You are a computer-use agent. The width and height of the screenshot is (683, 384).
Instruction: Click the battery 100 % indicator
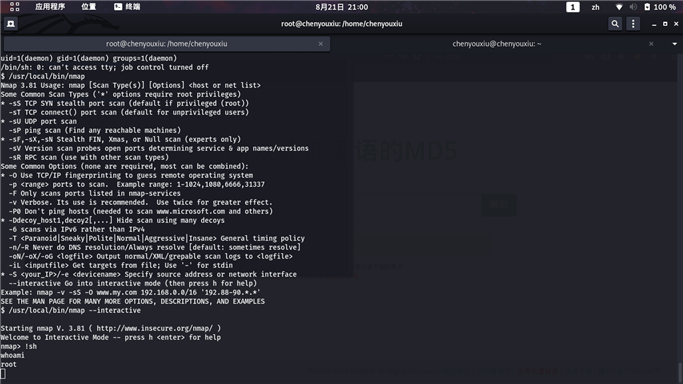[x=659, y=7]
